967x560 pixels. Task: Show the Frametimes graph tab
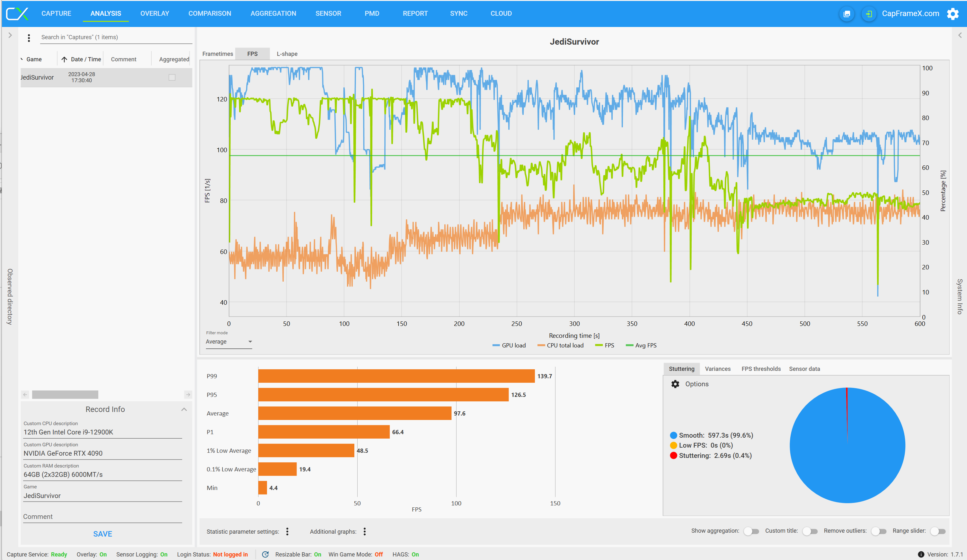click(217, 54)
